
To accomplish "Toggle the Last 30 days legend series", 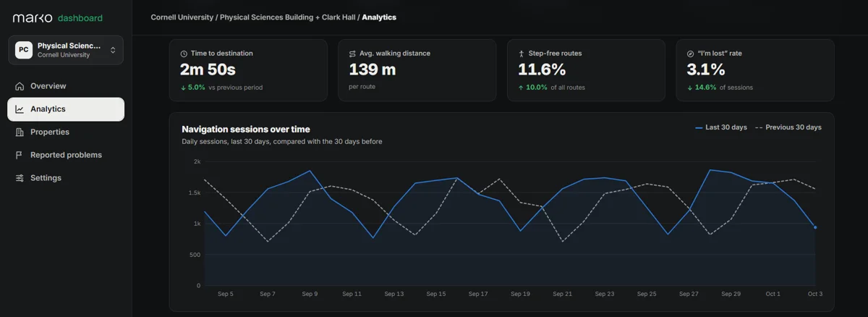I will (721, 127).
